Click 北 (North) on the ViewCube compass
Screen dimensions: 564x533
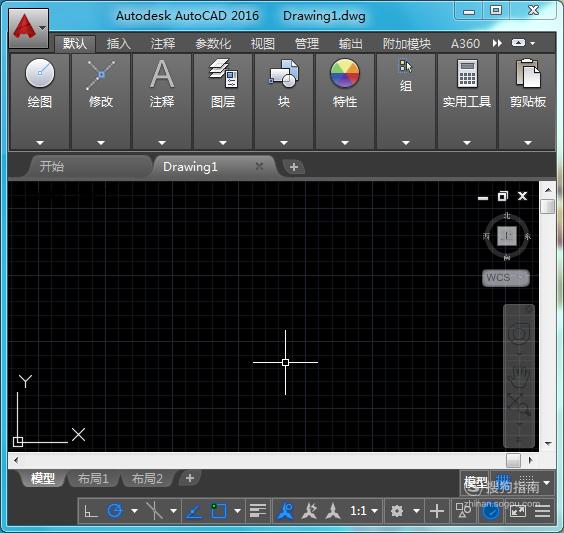tap(507, 216)
